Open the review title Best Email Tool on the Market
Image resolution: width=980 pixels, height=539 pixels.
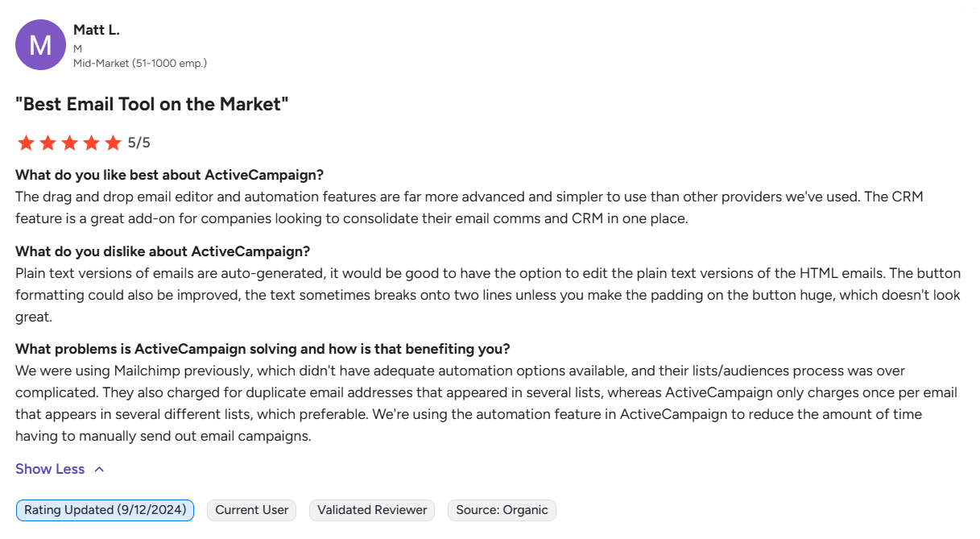(151, 104)
